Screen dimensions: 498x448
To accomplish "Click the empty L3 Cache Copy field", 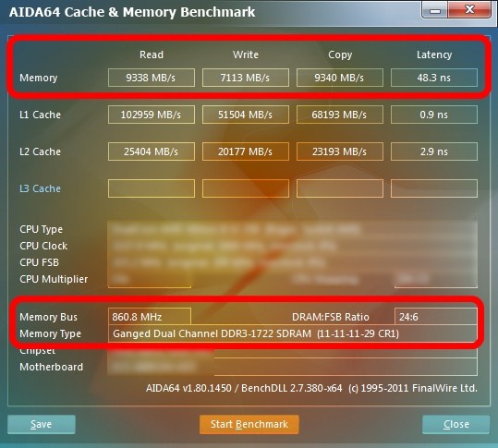I will (339, 188).
